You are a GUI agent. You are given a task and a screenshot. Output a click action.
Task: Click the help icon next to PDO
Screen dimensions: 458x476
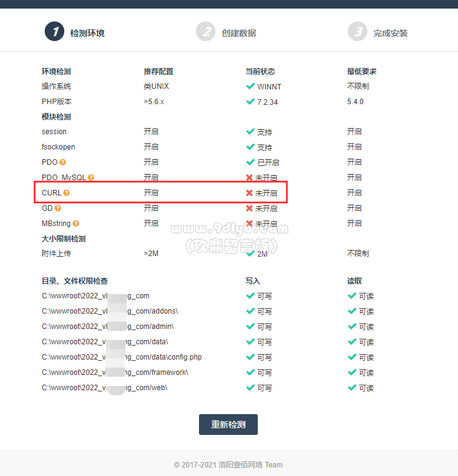[62, 162]
